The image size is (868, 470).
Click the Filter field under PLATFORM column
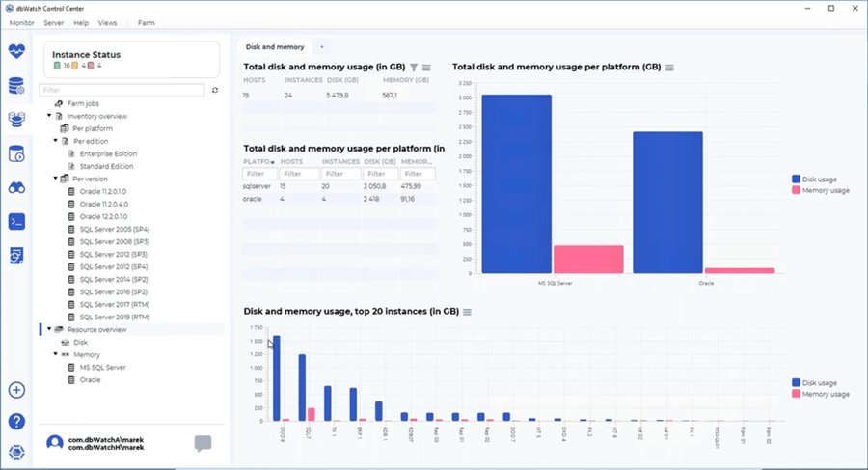(x=259, y=174)
